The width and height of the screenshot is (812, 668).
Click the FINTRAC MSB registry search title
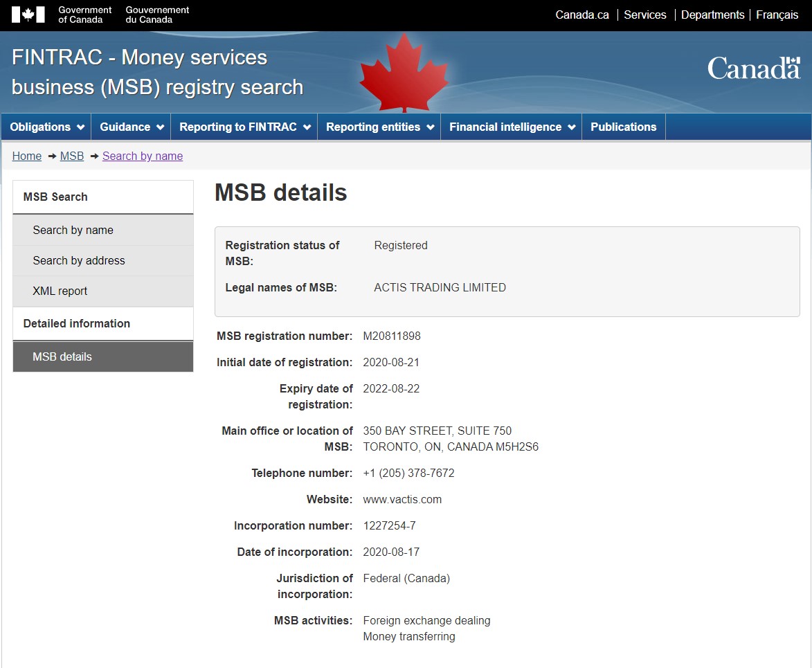[x=157, y=72]
